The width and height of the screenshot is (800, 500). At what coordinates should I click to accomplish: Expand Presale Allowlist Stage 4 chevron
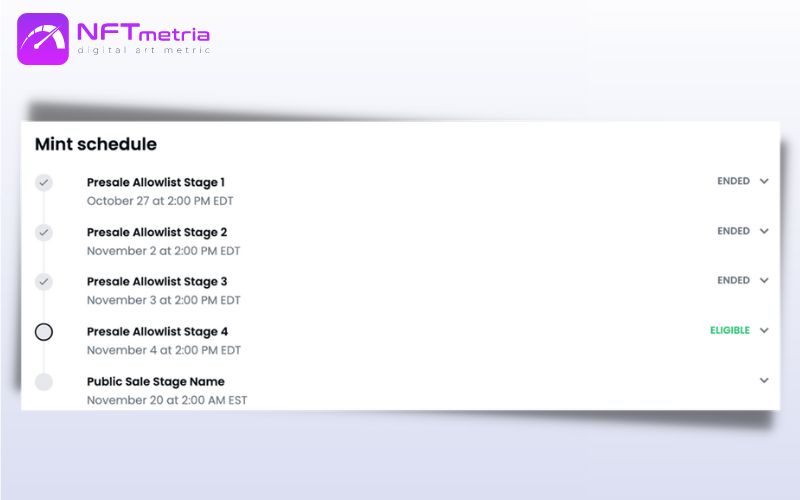click(x=764, y=330)
